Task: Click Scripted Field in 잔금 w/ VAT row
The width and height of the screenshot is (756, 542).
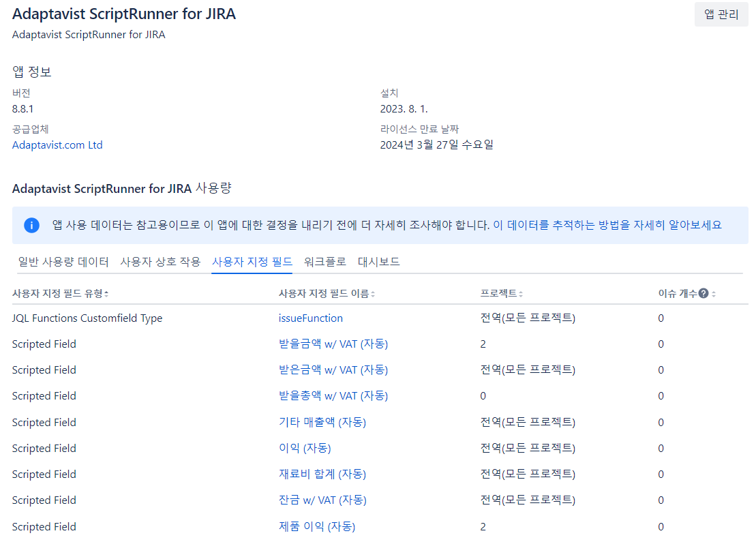Action: pos(44,500)
